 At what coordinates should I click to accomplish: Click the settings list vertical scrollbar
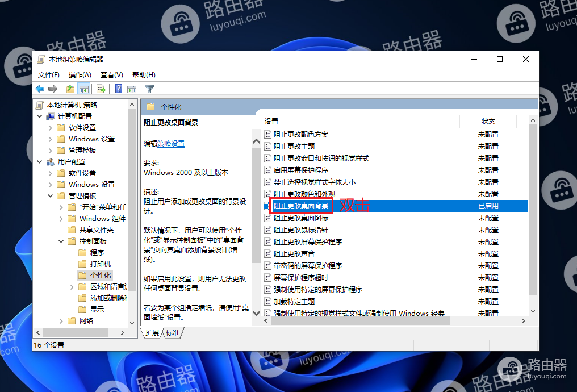(x=533, y=210)
